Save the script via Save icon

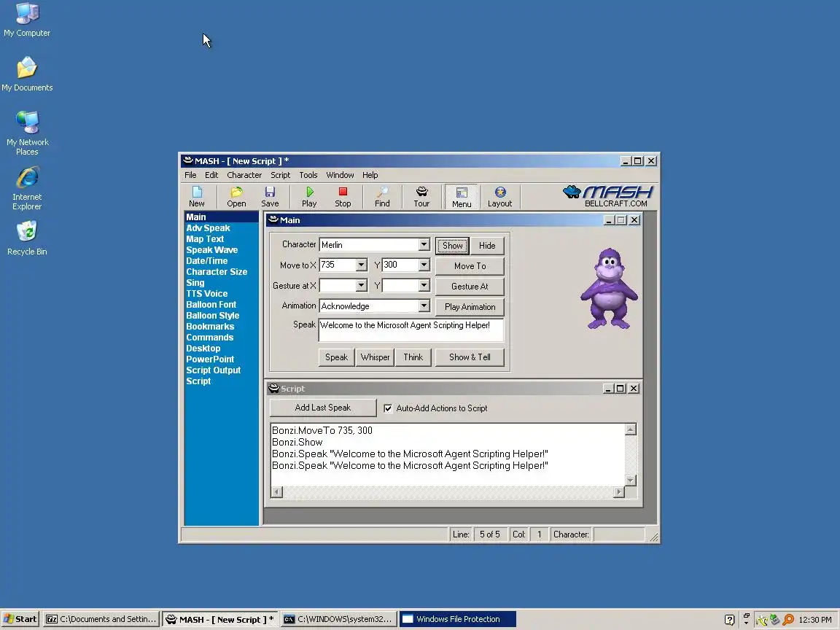point(270,196)
